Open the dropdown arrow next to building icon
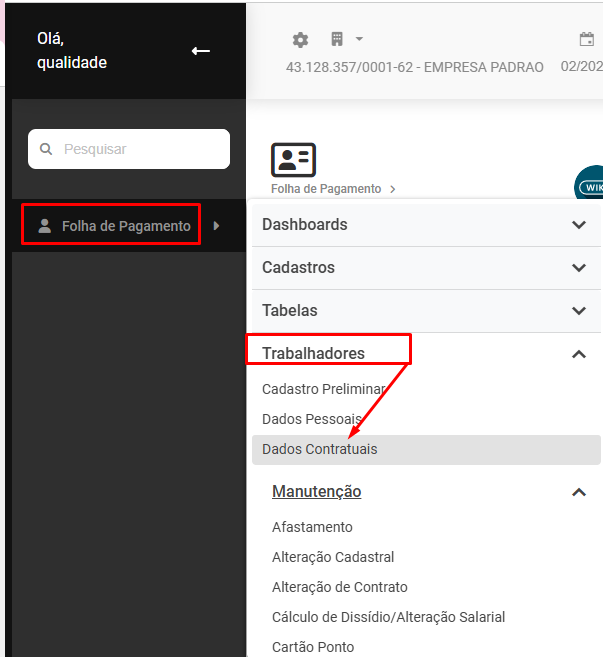The image size is (603, 657). 359,39
